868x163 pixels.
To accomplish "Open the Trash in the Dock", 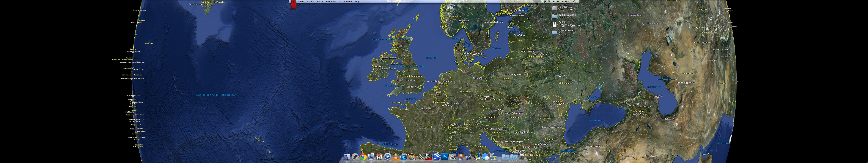I will pos(522,157).
